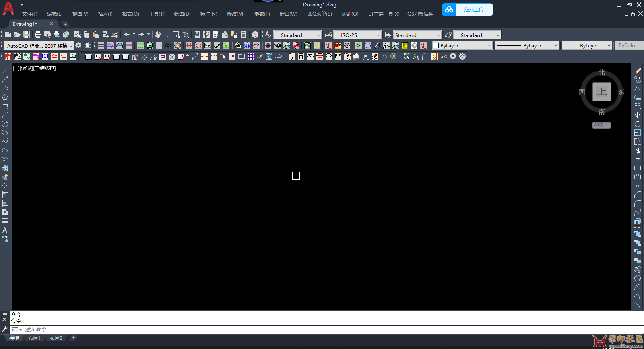This screenshot has height=349, width=644.
Task: Open the table style Standard dropdown
Action: pyautogui.click(x=417, y=35)
